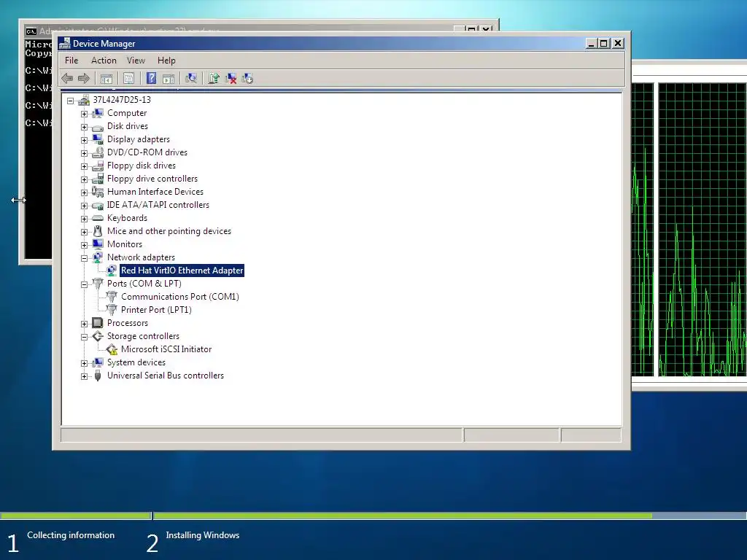
Task: Select the System devices label
Action: [136, 362]
